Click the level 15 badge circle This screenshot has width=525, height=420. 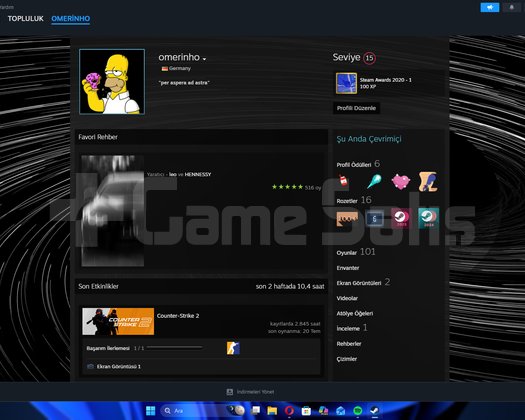(x=369, y=58)
